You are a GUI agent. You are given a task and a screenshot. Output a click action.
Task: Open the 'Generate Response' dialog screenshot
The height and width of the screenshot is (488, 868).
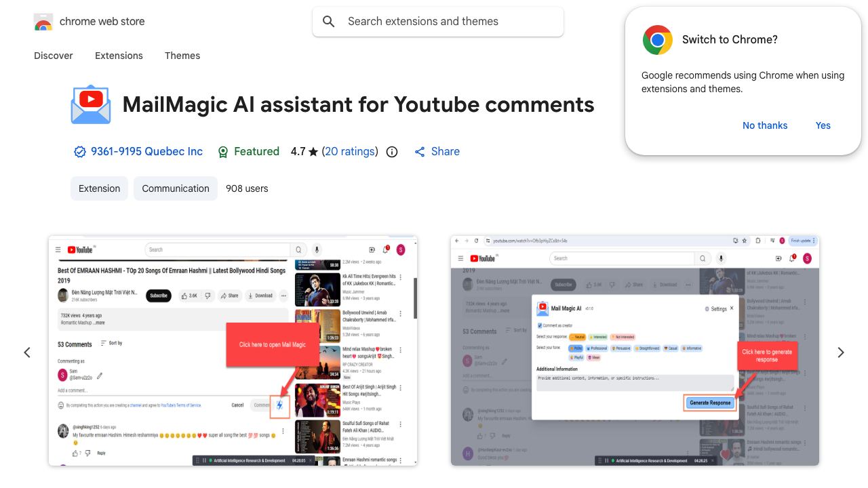pyautogui.click(x=635, y=350)
